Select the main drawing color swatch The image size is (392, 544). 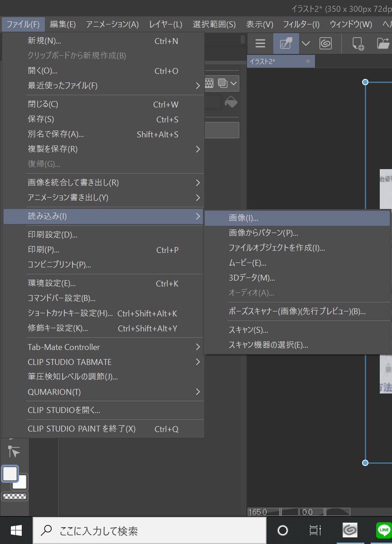coord(10,474)
